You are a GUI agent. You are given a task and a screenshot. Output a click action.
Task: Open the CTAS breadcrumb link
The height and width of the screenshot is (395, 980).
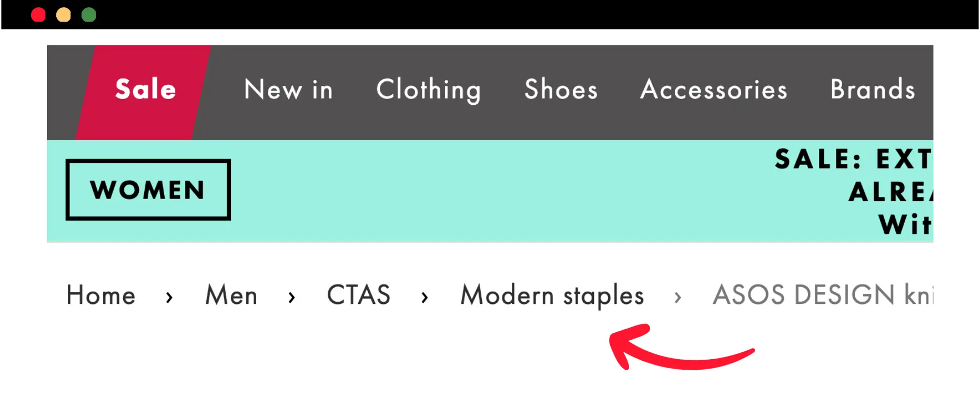click(x=359, y=295)
